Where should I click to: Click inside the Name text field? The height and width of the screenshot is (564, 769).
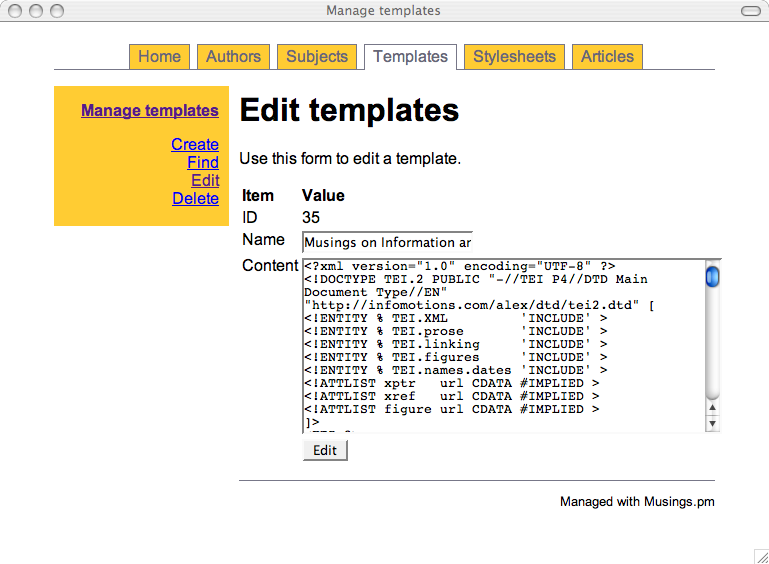[387, 242]
